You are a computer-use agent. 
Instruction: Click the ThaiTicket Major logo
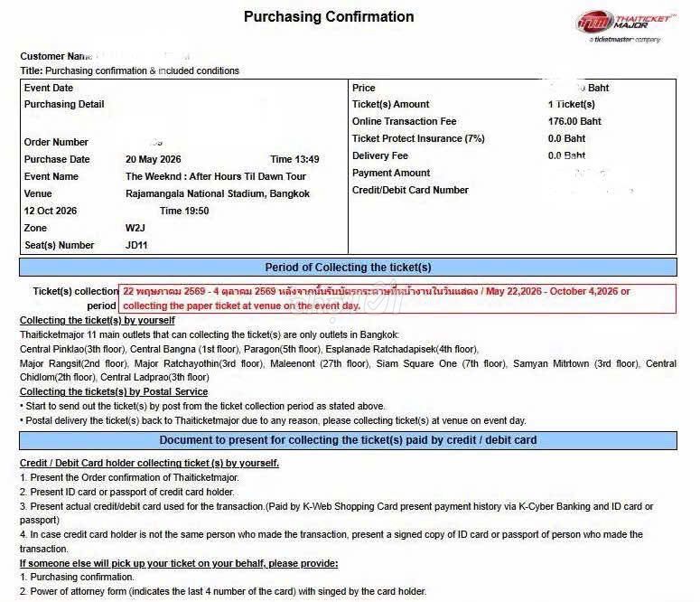(626, 27)
